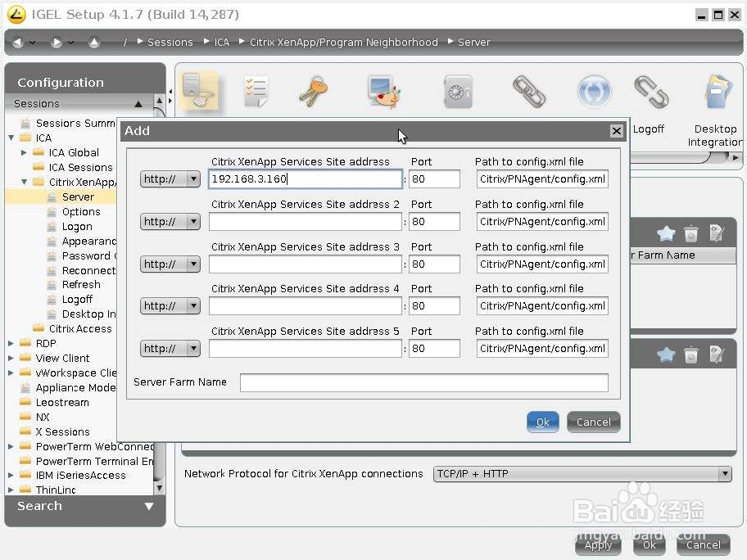Open protocol dropdown for site address 1
The image size is (747, 560).
click(170, 179)
